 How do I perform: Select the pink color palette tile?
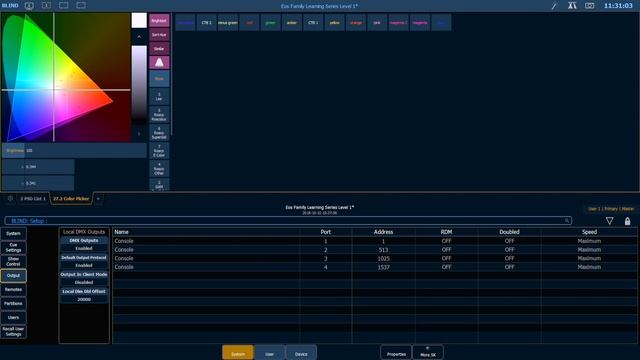click(377, 22)
